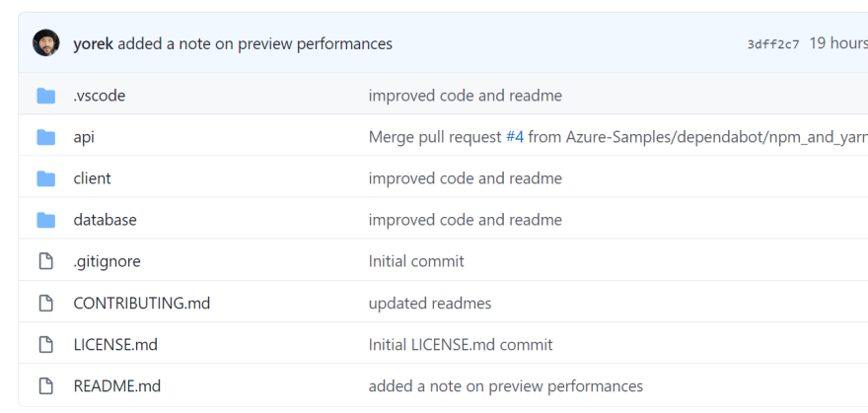868x413 pixels.
Task: Open pull request #4 link
Action: [x=515, y=137]
